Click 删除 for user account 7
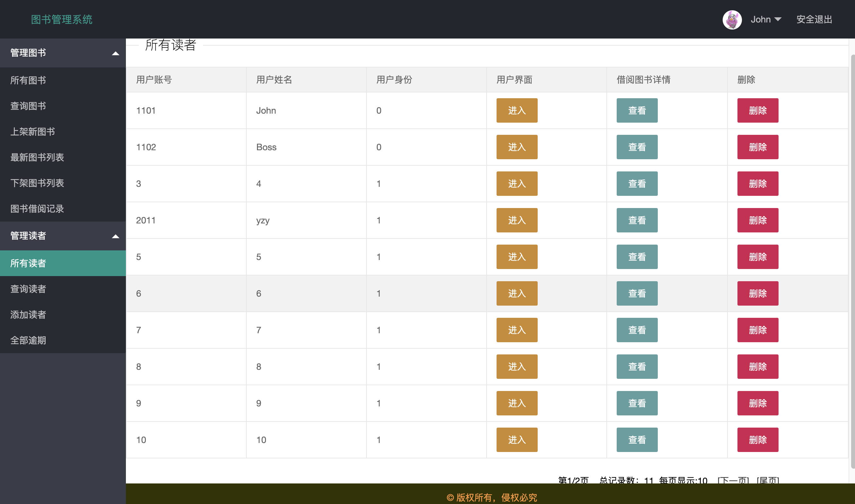Image resolution: width=855 pixels, height=504 pixels. pyautogui.click(x=757, y=330)
